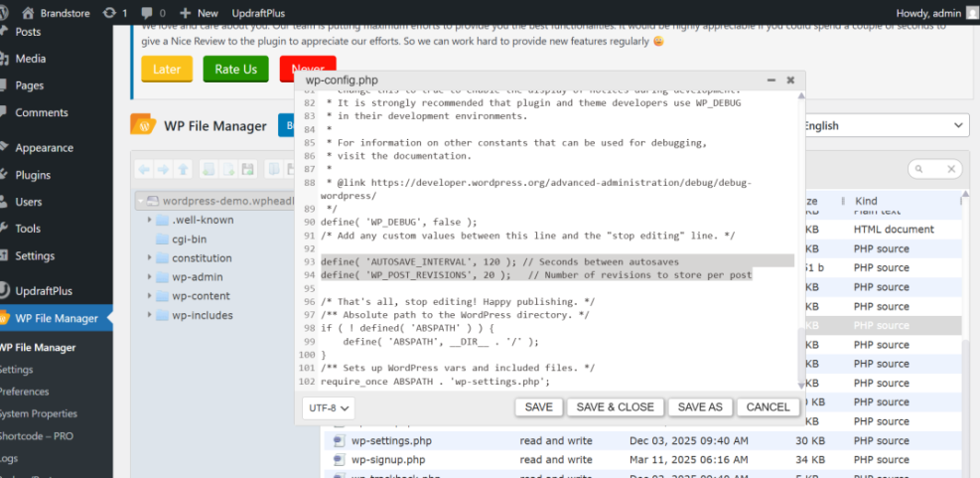The height and width of the screenshot is (478, 980).
Task: Click the Upload files toolbar icon
Action: [247, 169]
